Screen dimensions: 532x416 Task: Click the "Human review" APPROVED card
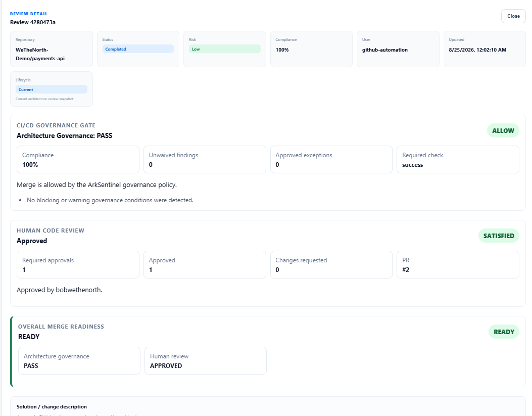[206, 361]
